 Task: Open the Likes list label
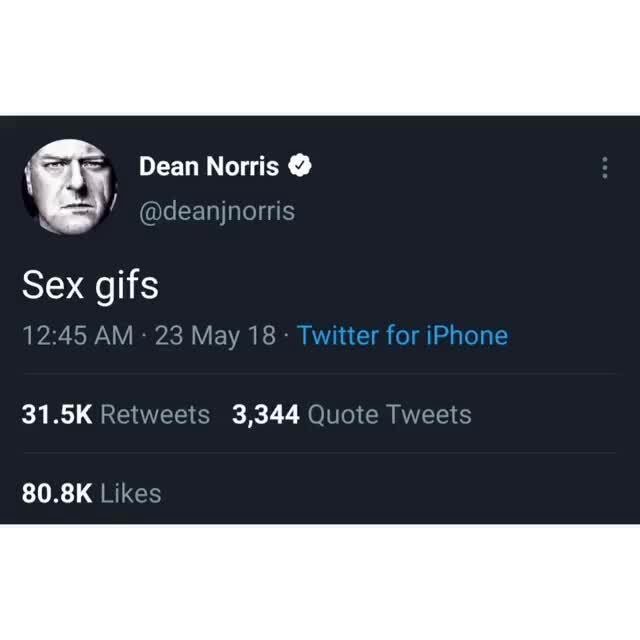[131, 493]
